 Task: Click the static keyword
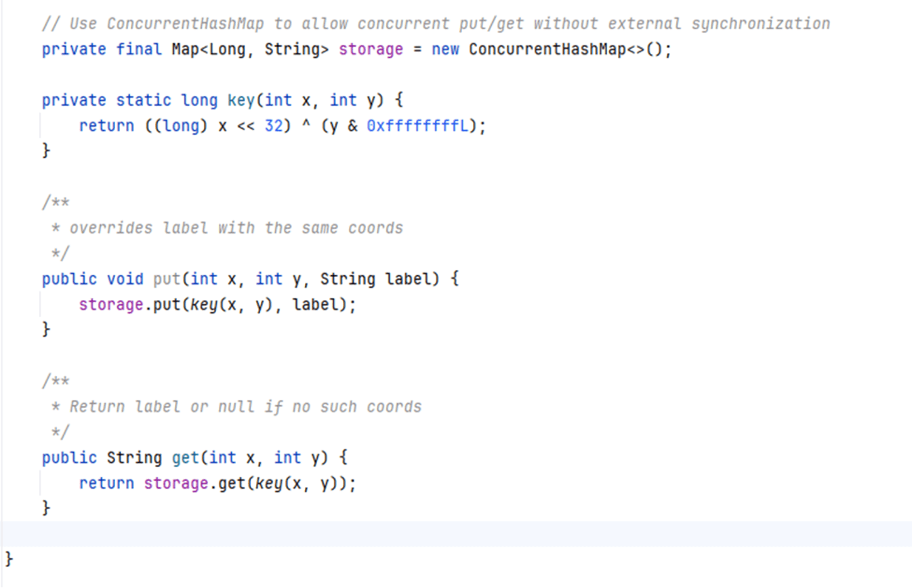tap(144, 100)
